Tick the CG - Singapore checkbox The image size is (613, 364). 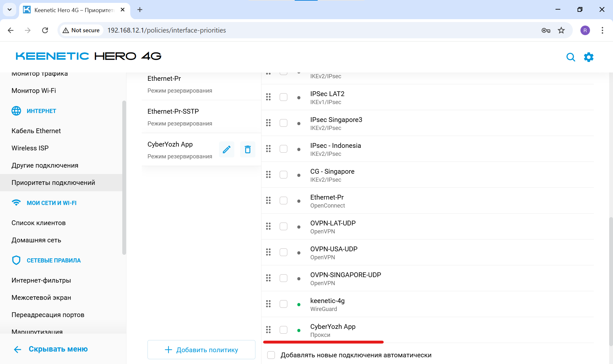click(283, 175)
